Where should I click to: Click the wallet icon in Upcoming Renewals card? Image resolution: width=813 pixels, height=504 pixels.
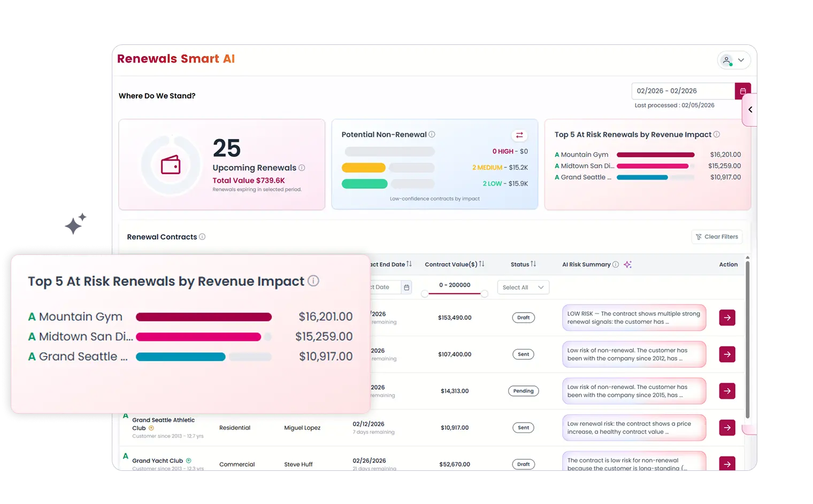pyautogui.click(x=171, y=165)
